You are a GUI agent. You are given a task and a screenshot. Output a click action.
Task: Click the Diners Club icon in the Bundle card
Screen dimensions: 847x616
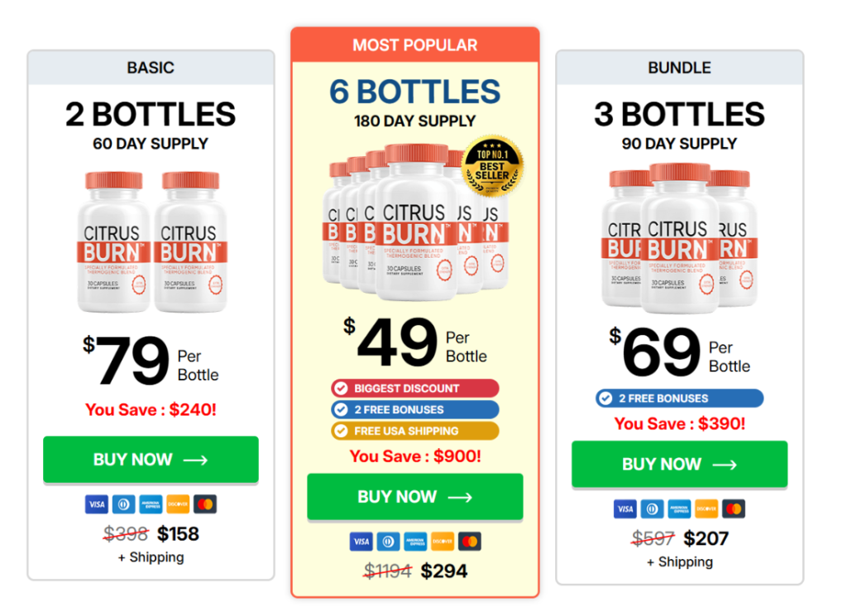652,509
